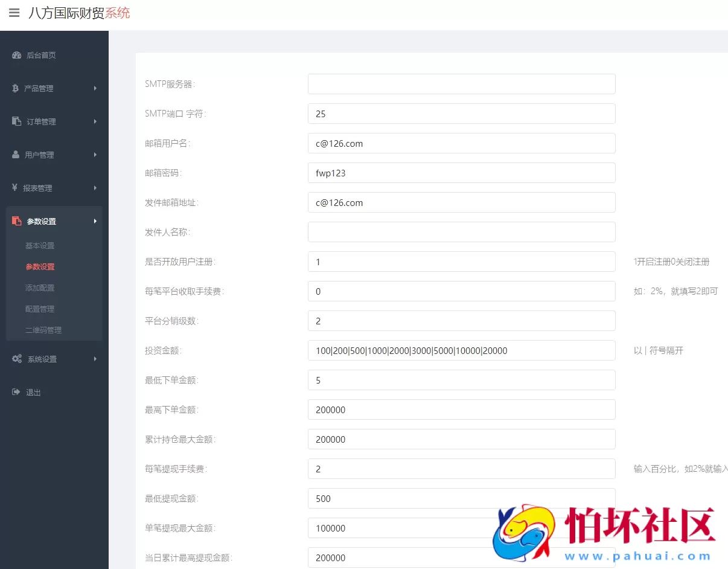Click the user icon beside 用户管理
Image resolution: width=728 pixels, height=569 pixels.
click(x=16, y=155)
